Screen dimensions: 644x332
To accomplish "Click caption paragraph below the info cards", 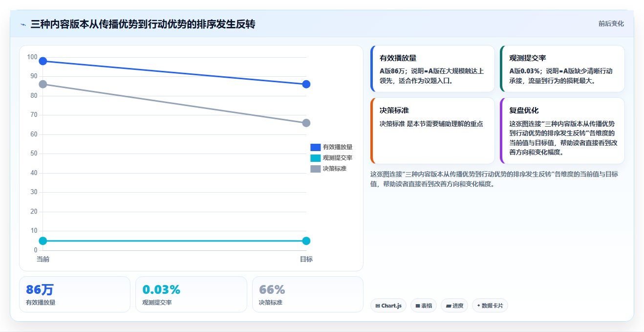I will (x=494, y=179).
